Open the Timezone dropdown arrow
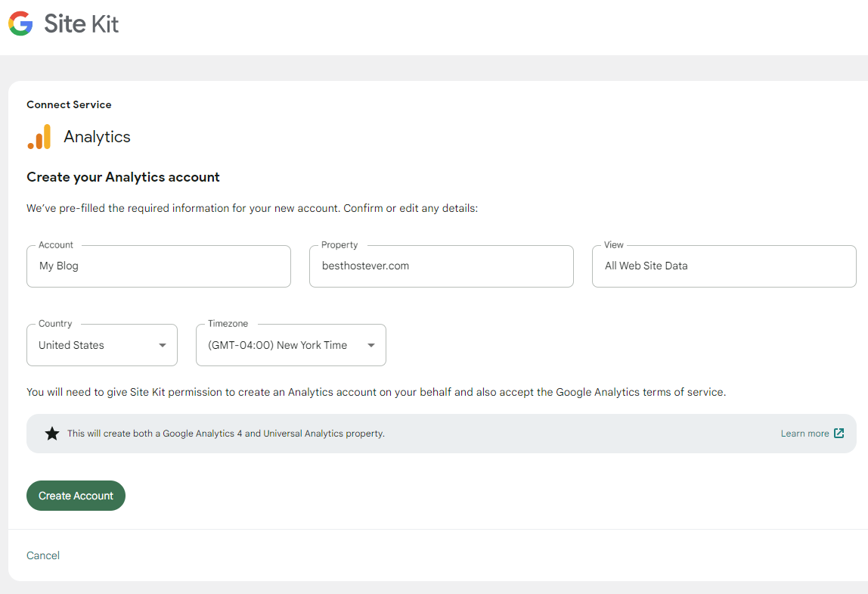This screenshot has height=594, width=868. (x=371, y=345)
